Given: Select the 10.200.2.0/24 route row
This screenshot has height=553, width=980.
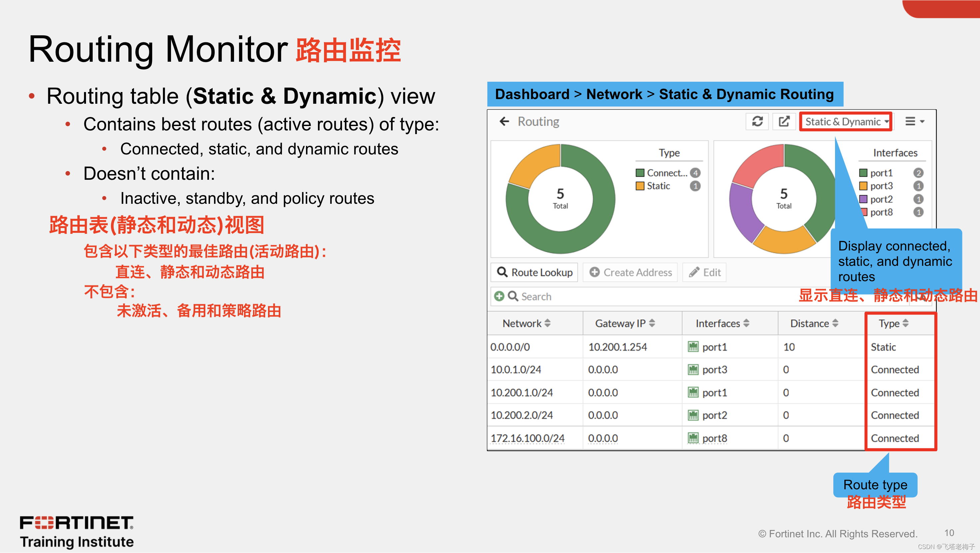Looking at the screenshot, I should point(522,415).
